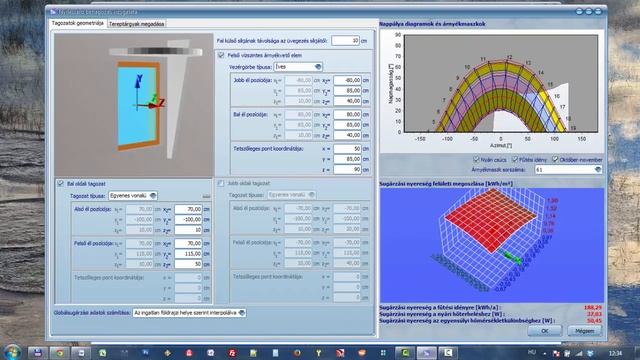
Task: Click Bal tagozat Alsó él y2 field -100,00
Action: [188, 220]
